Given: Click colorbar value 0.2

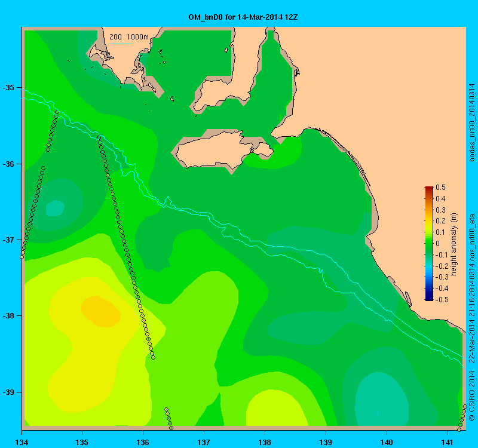Looking at the screenshot, I should 440,221.
